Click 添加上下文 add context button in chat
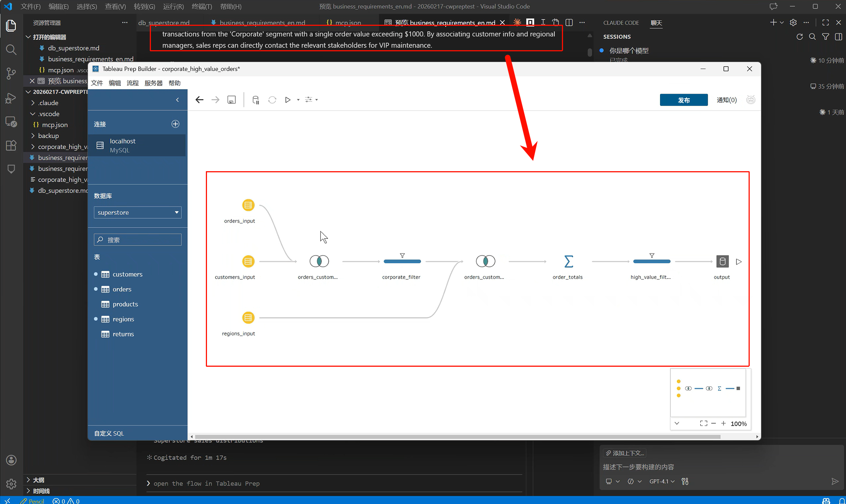846x504 pixels. click(x=625, y=453)
